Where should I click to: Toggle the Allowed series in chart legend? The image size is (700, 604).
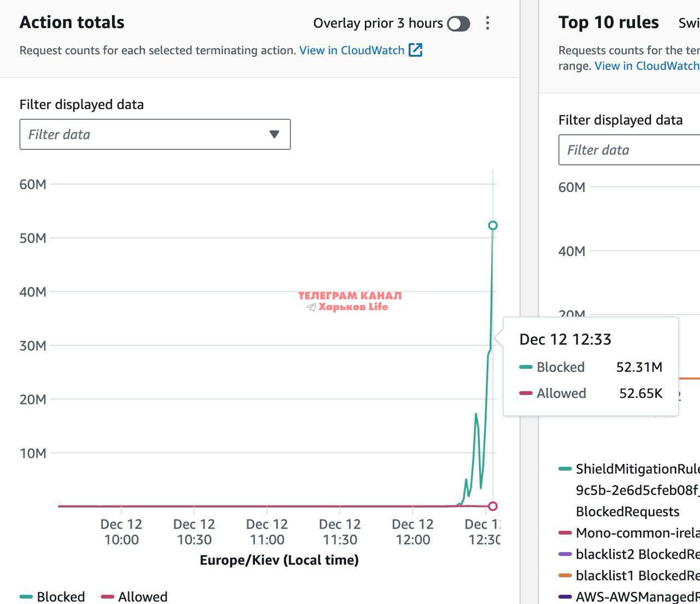pos(135,596)
